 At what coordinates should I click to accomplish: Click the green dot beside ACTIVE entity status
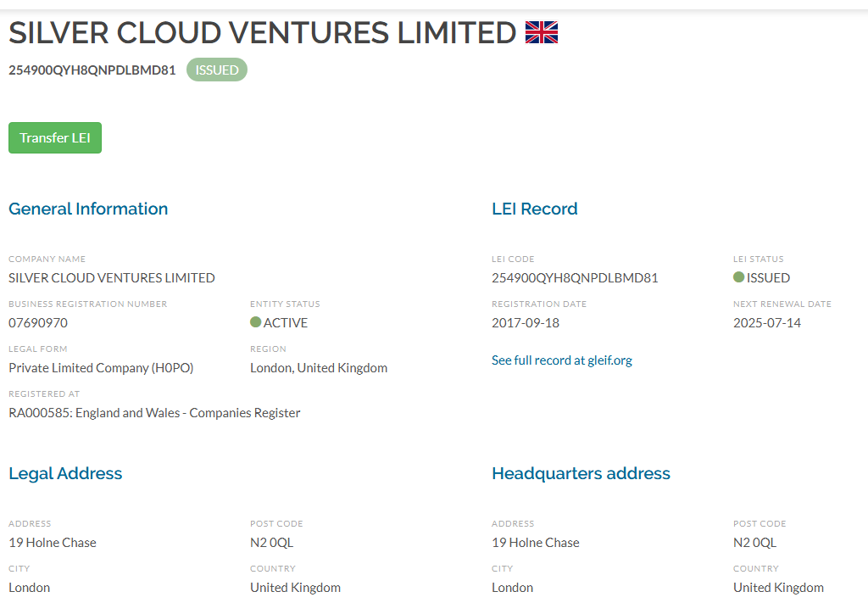[255, 322]
